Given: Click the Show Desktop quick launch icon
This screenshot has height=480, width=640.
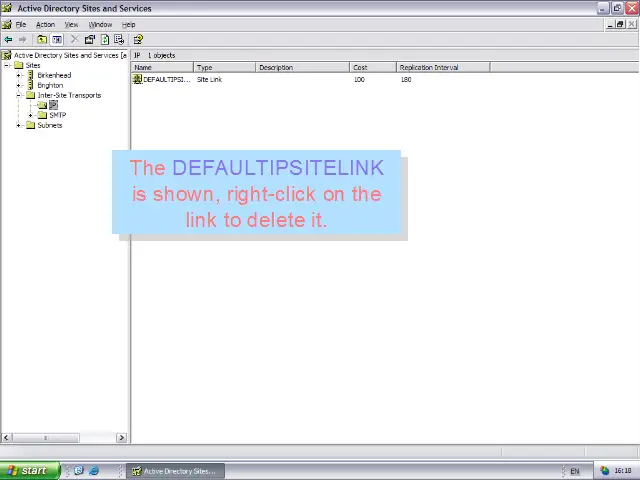Looking at the screenshot, I should pos(79,471).
